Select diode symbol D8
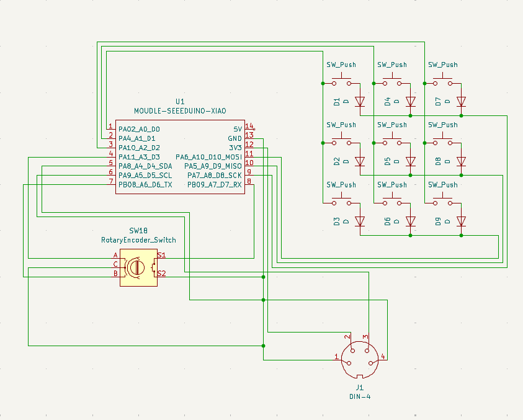 [x=462, y=161]
